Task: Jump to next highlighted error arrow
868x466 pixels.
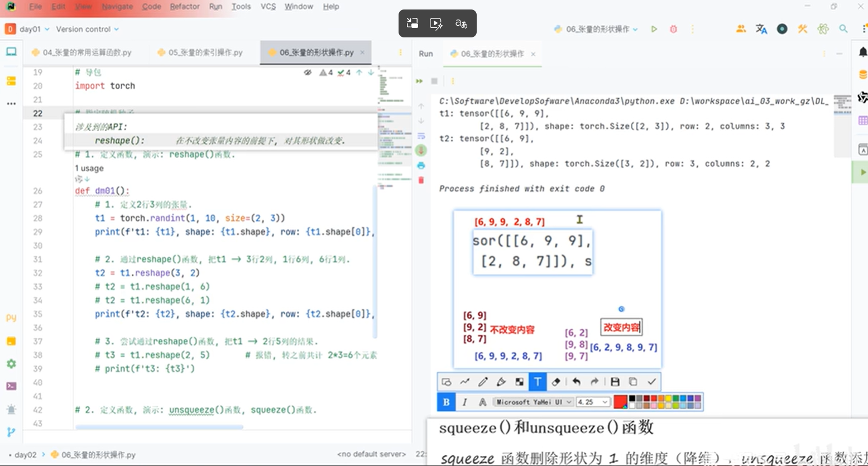Action: [x=371, y=73]
